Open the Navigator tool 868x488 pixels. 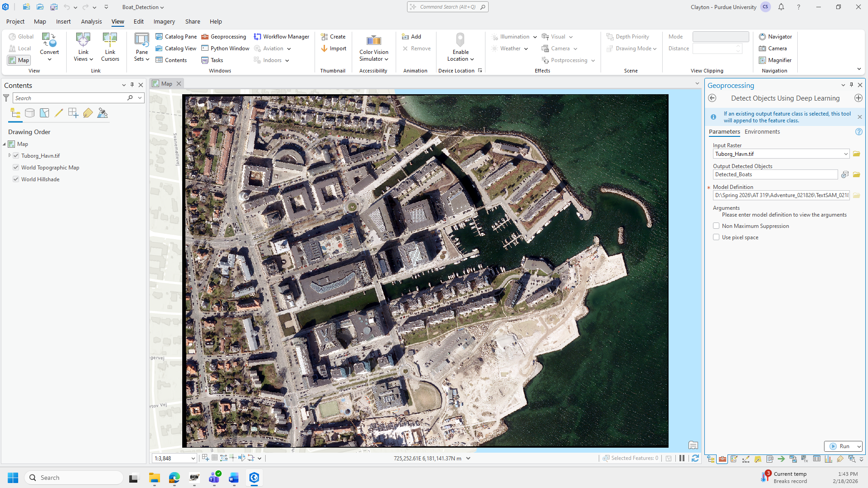click(x=775, y=37)
